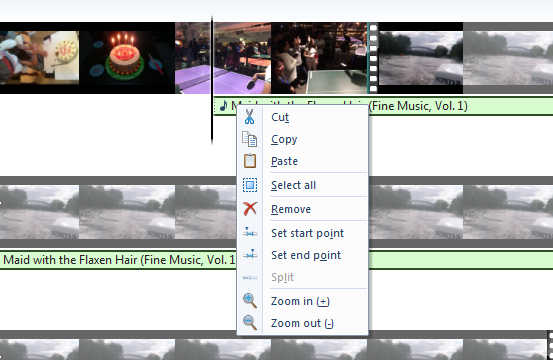Click the Select all dashed-square icon
Viewport: 553px width, 360px height.
[x=250, y=185]
